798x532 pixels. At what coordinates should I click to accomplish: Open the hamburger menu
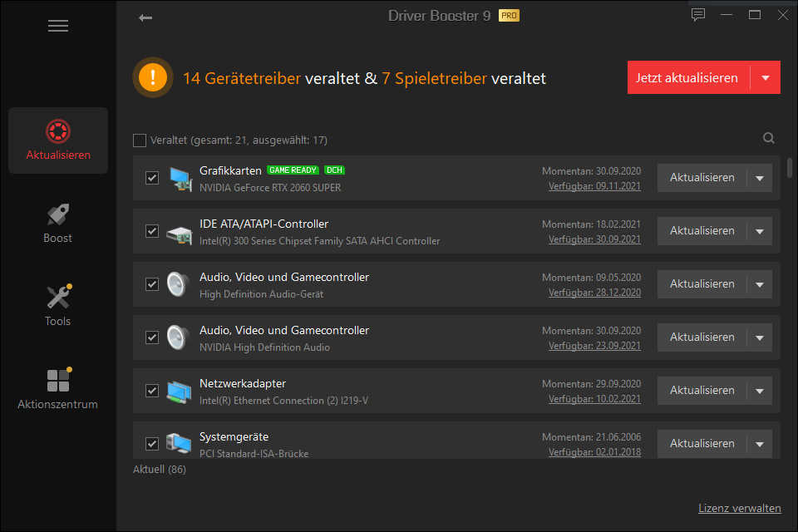click(58, 26)
